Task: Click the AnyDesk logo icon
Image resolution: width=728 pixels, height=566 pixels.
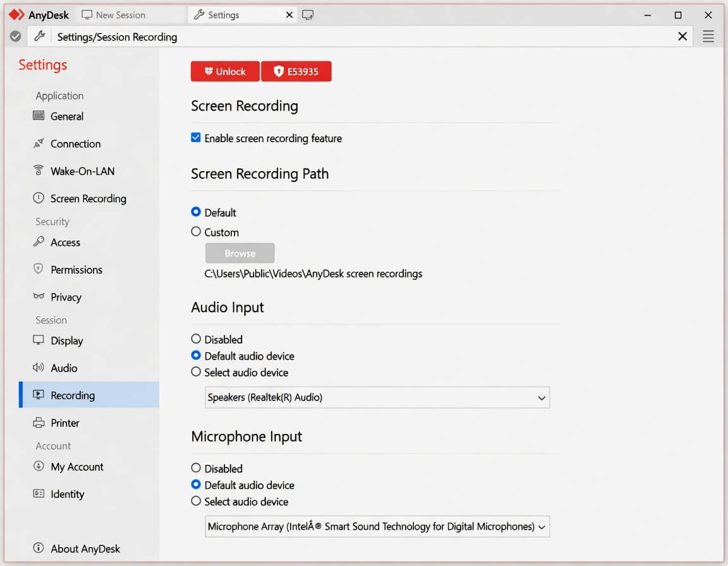Action: click(x=16, y=15)
